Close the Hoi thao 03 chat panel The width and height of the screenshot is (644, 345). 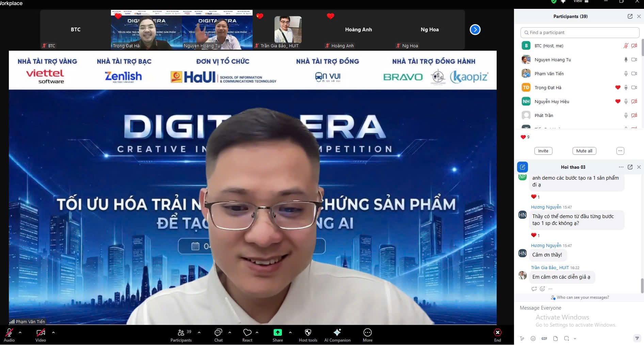639,167
